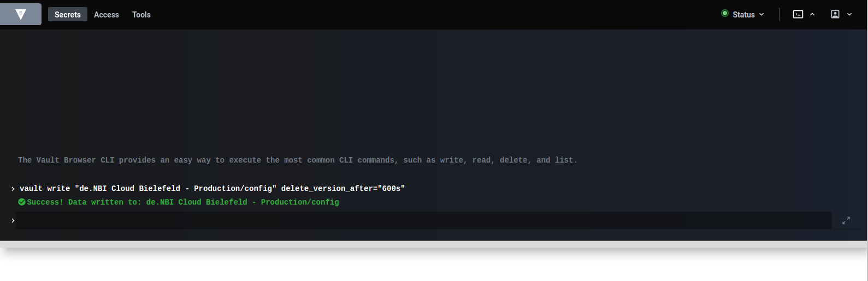Click the executed vault write command line
Image resolution: width=868 pixels, height=281 pixels.
tap(212, 188)
